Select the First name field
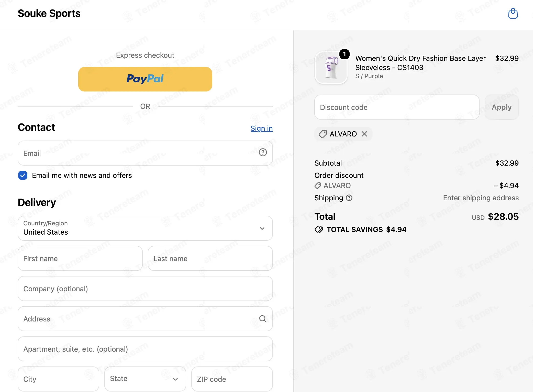533x392 pixels. (80, 258)
